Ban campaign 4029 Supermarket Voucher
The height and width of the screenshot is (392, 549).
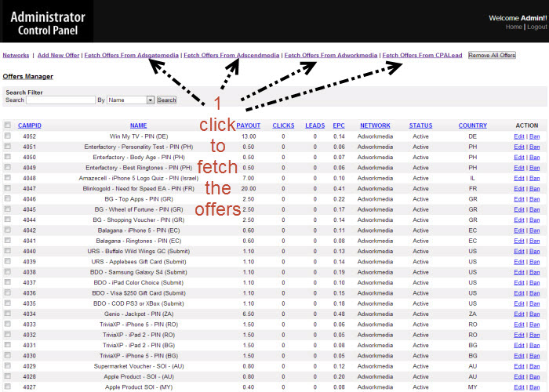click(x=534, y=366)
